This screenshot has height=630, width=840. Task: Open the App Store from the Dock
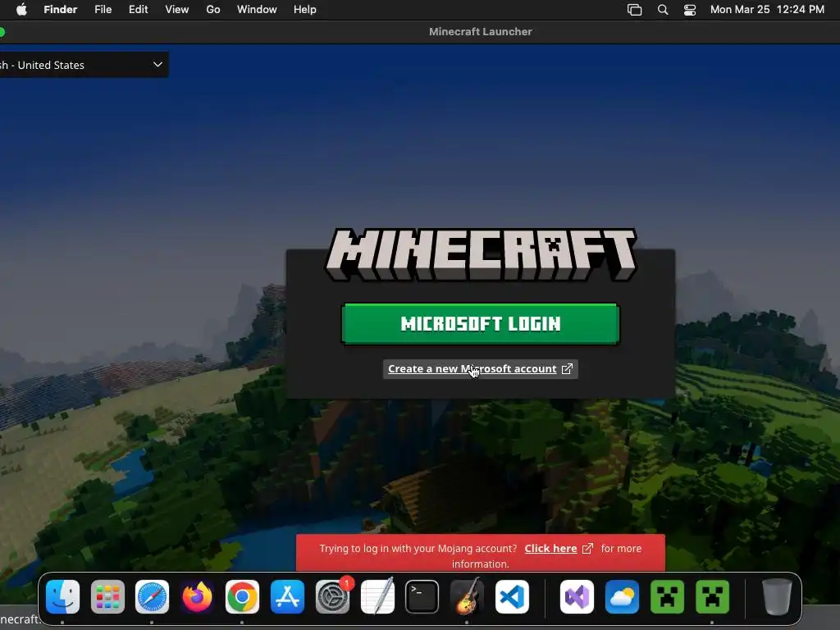288,596
